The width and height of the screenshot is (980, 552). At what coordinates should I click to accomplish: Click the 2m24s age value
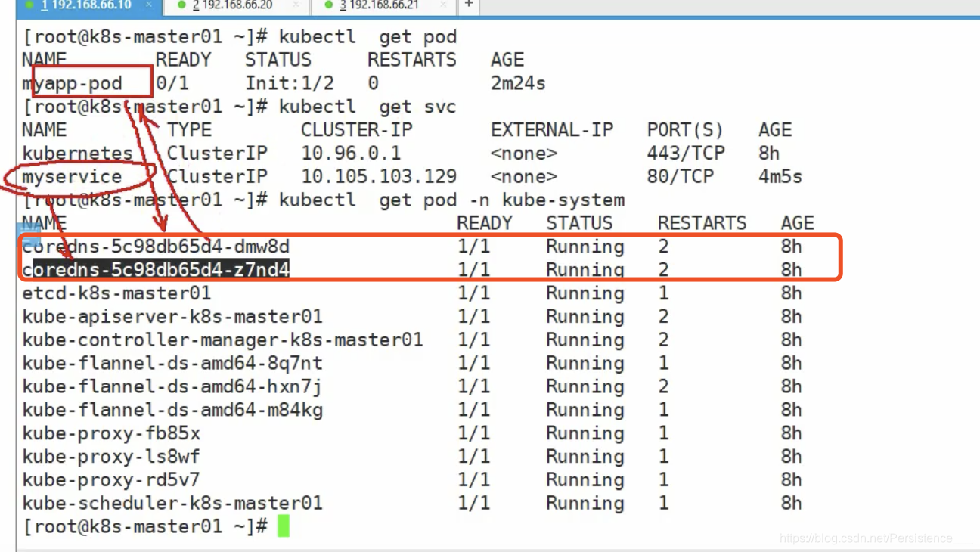518,83
